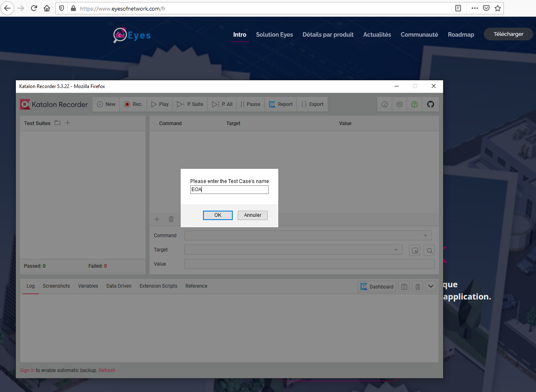Click the open folder icon next to Test Suites
This screenshot has height=392, width=536.
[x=57, y=123]
